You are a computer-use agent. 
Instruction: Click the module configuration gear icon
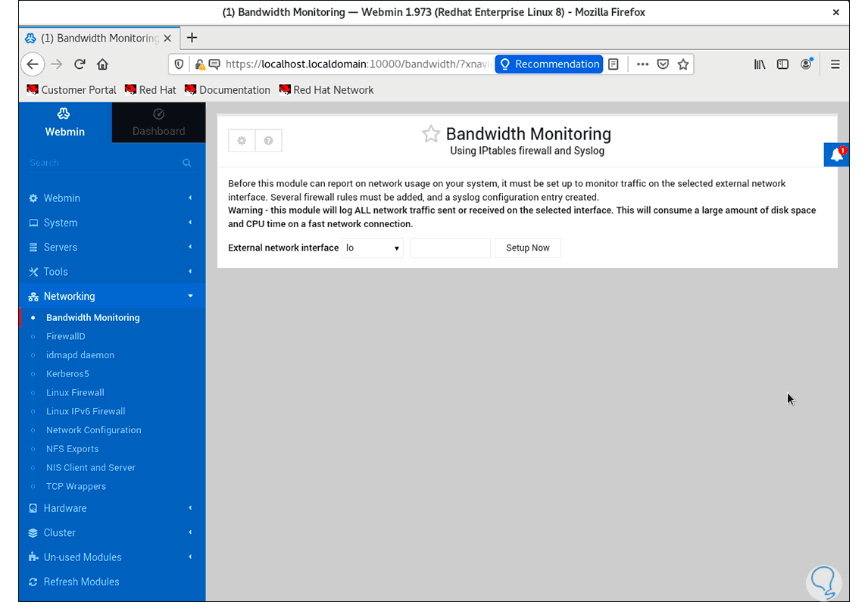(x=242, y=141)
